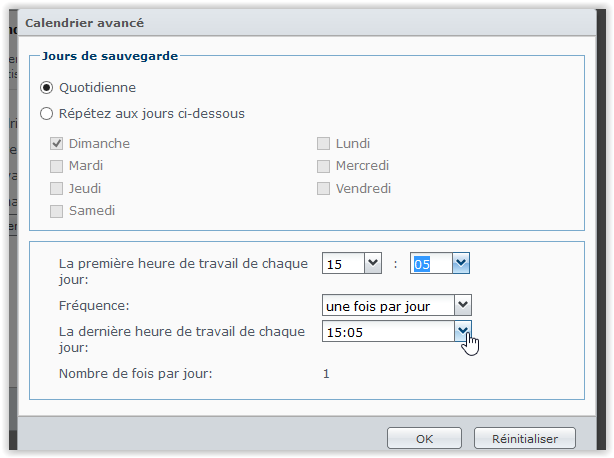Image resolution: width=614 pixels, height=458 pixels.
Task: Click the hour field showing 15
Action: 343,263
